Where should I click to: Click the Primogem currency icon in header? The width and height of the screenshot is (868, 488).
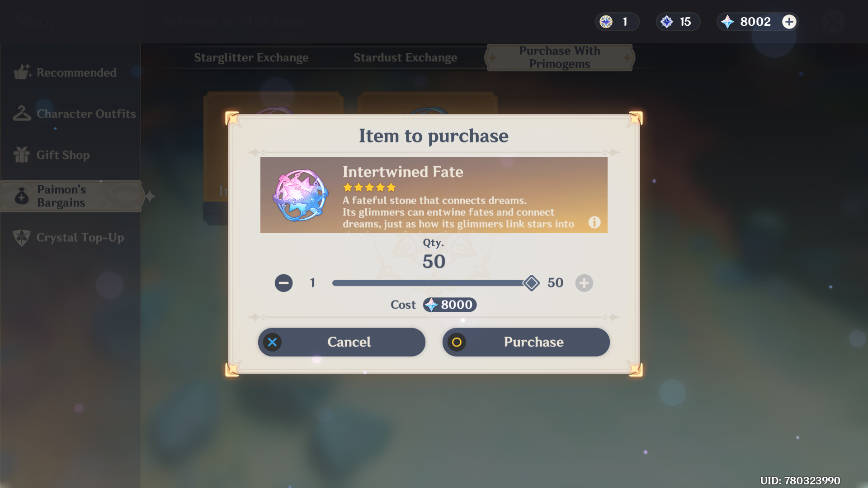(x=727, y=22)
